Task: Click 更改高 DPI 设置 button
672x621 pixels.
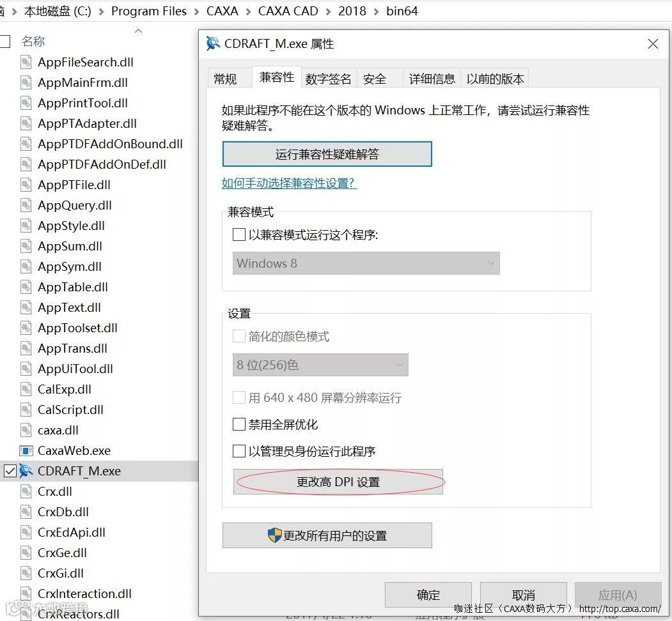Action: 338,482
